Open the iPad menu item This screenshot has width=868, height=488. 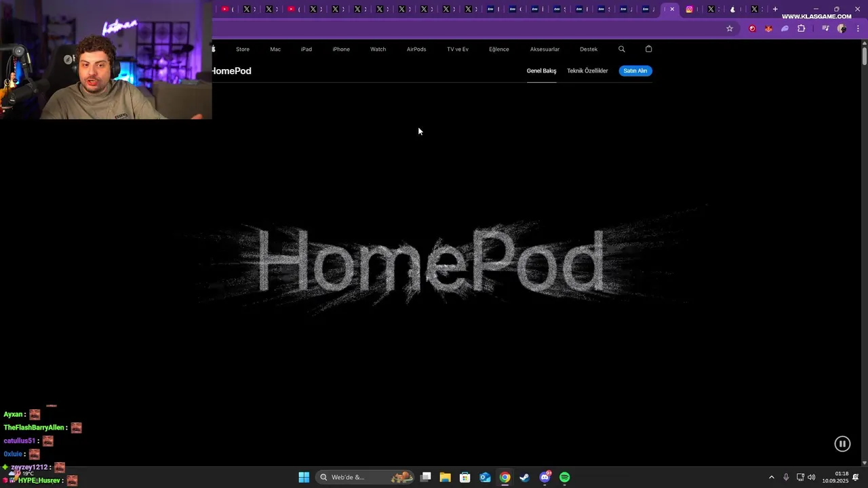click(x=307, y=49)
